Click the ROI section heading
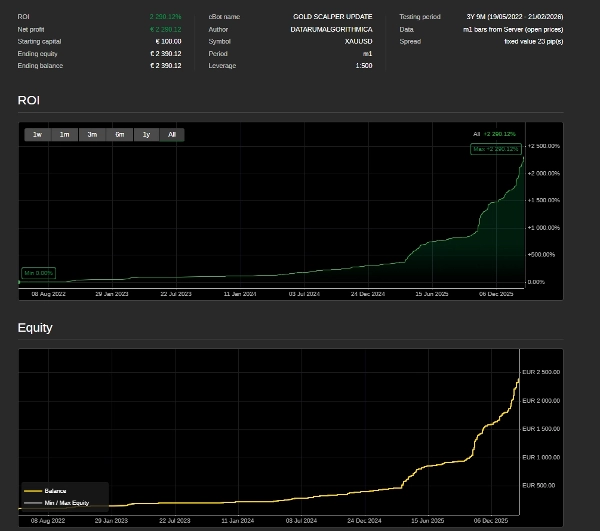This screenshot has width=600, height=531. click(29, 100)
